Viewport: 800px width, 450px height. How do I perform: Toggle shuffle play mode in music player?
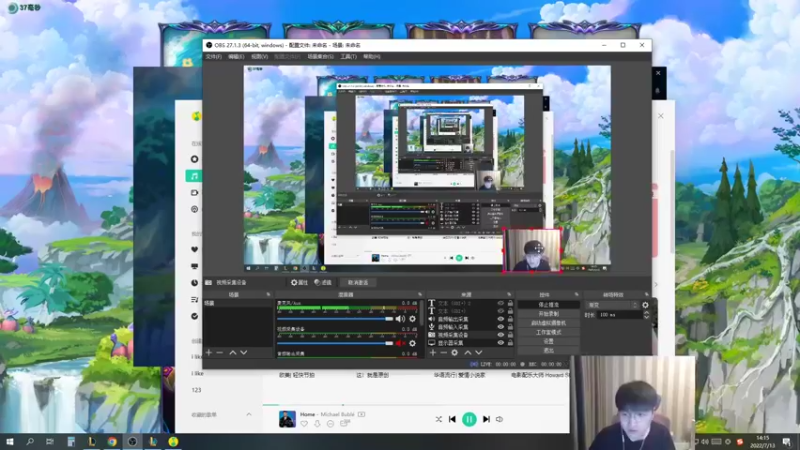(438, 419)
